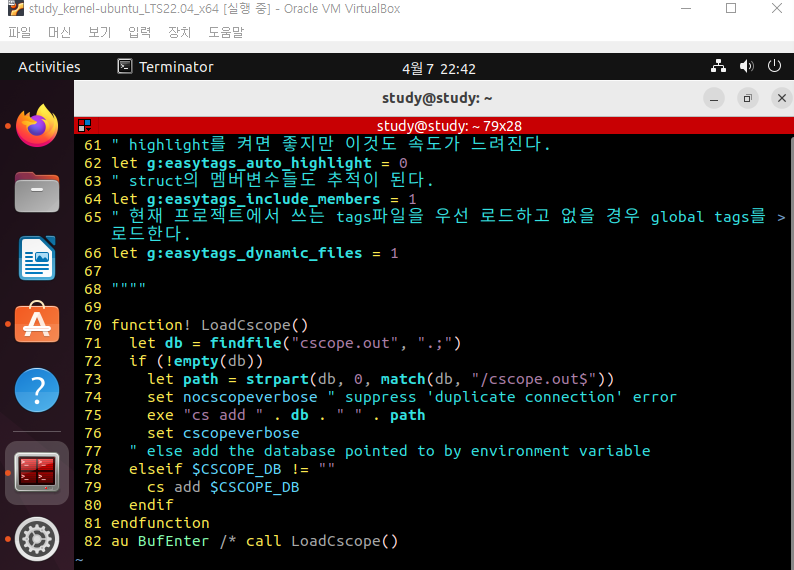Click 'set cscopeverbose' on line 76
Screen dimensions: 794x570
pyautogui.click(x=223, y=433)
